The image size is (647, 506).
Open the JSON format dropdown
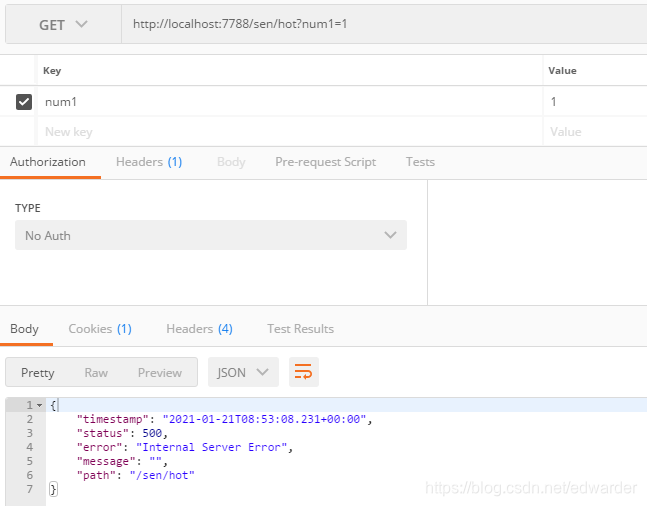pyautogui.click(x=243, y=372)
